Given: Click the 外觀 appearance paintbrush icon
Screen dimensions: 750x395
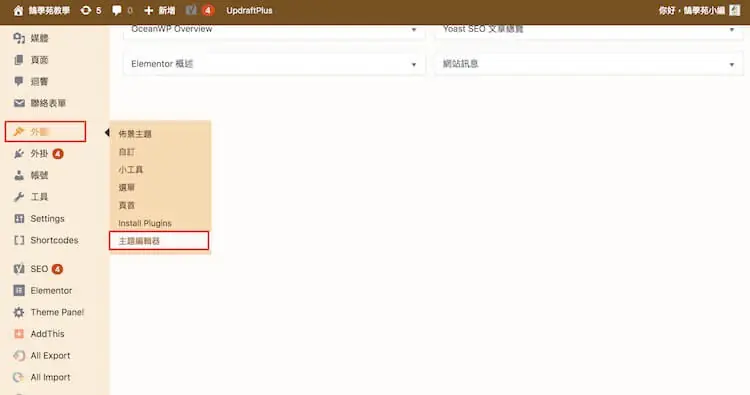Looking at the screenshot, I should 19,132.
